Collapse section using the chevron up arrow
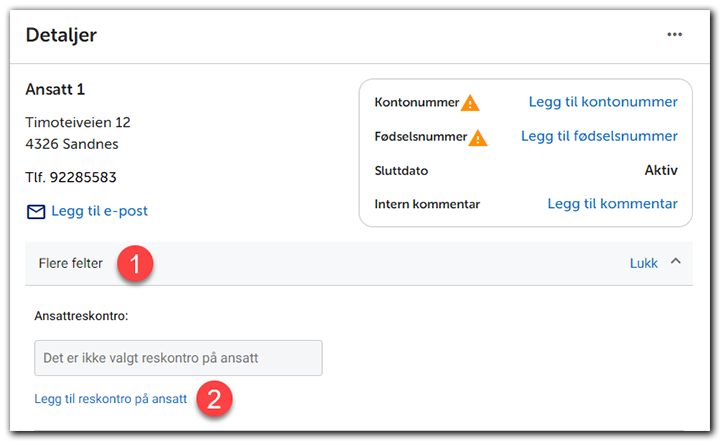This screenshot has width=720, height=441. tap(676, 262)
